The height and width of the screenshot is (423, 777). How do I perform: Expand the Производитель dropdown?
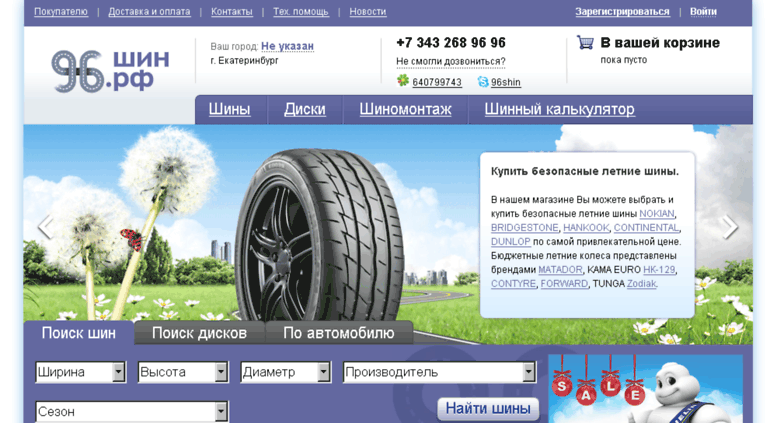440,372
